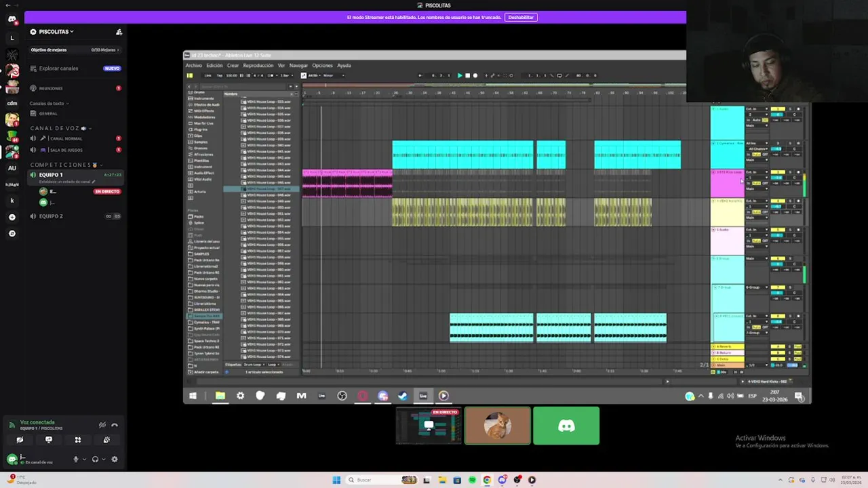Open the Crear menu in Ableton

233,66
